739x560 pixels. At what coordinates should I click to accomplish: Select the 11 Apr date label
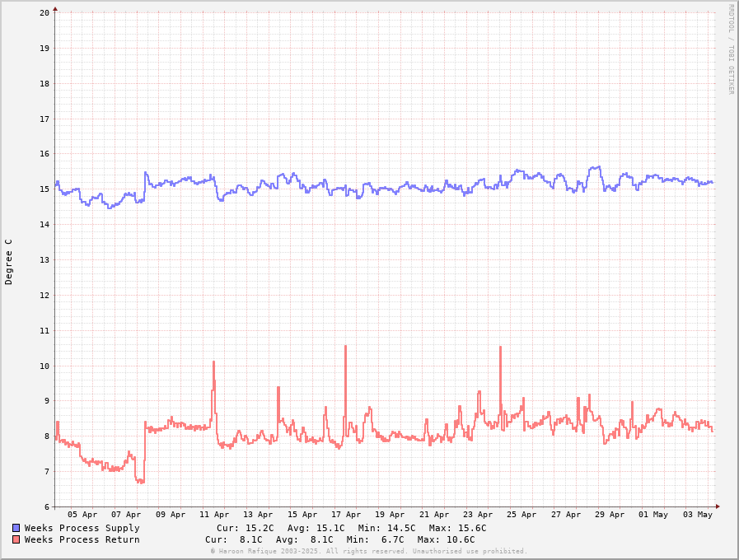[214, 515]
